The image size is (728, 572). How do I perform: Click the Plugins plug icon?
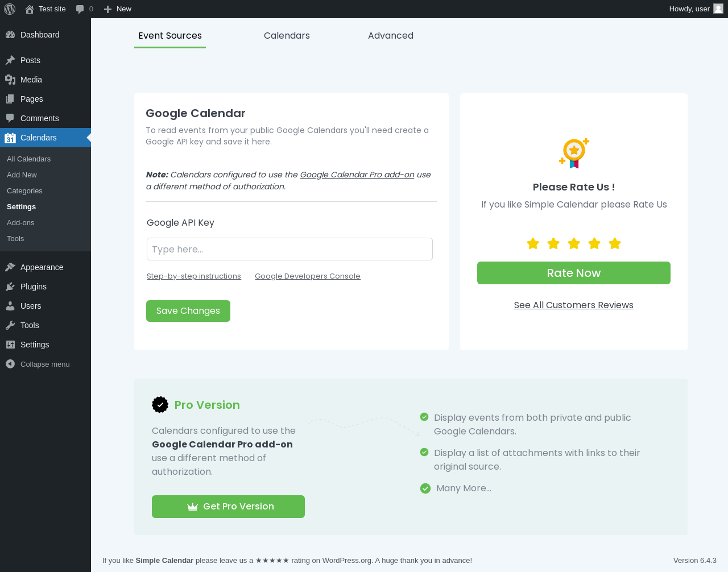tap(10, 287)
